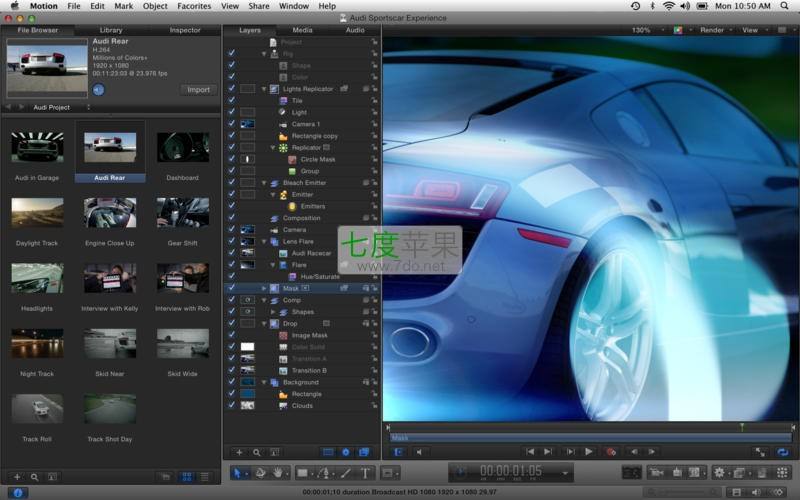Image resolution: width=800 pixels, height=500 pixels.
Task: Switch File Browser to icon grid view
Action: pyautogui.click(x=187, y=477)
